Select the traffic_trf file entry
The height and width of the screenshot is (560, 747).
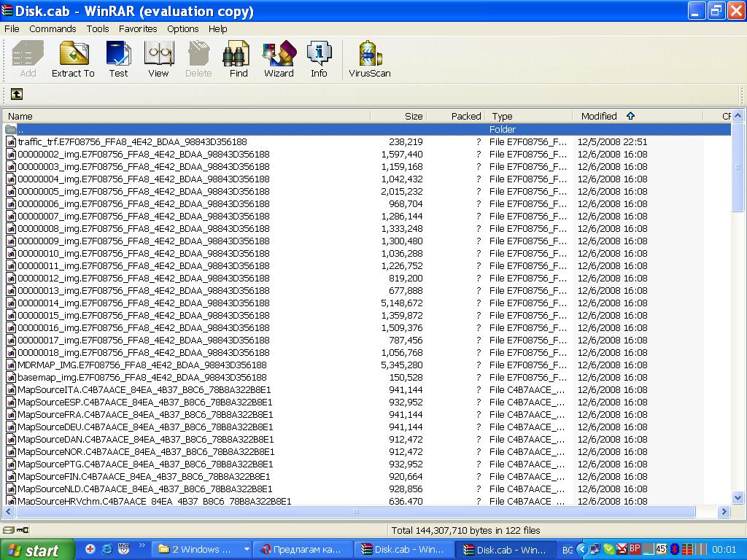pos(132,142)
